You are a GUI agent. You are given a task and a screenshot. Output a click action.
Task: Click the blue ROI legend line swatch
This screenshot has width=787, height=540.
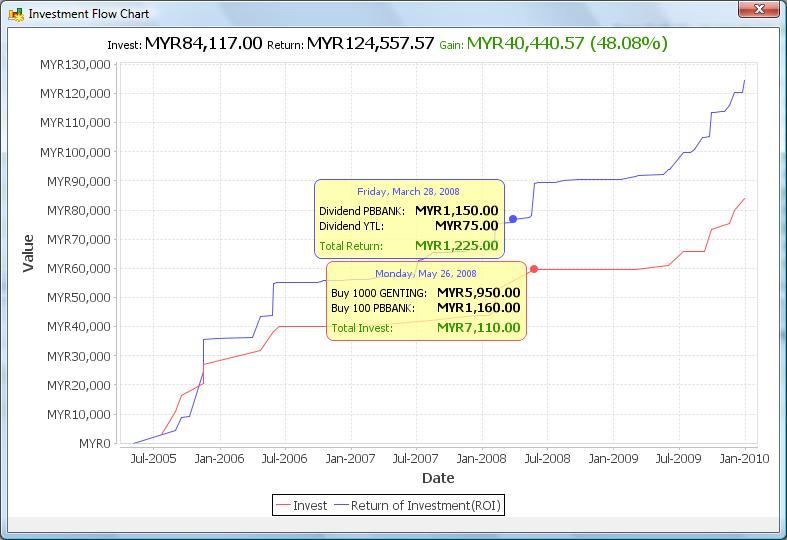(x=340, y=506)
